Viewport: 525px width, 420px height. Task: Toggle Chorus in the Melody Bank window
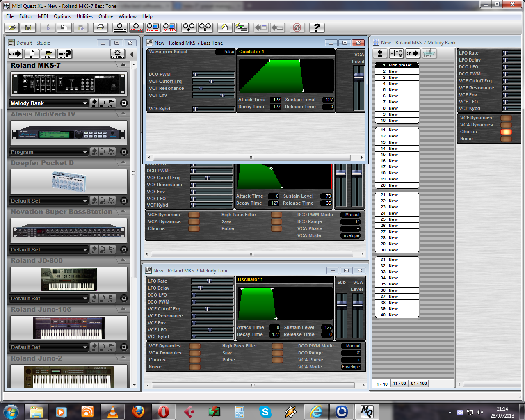(x=507, y=132)
